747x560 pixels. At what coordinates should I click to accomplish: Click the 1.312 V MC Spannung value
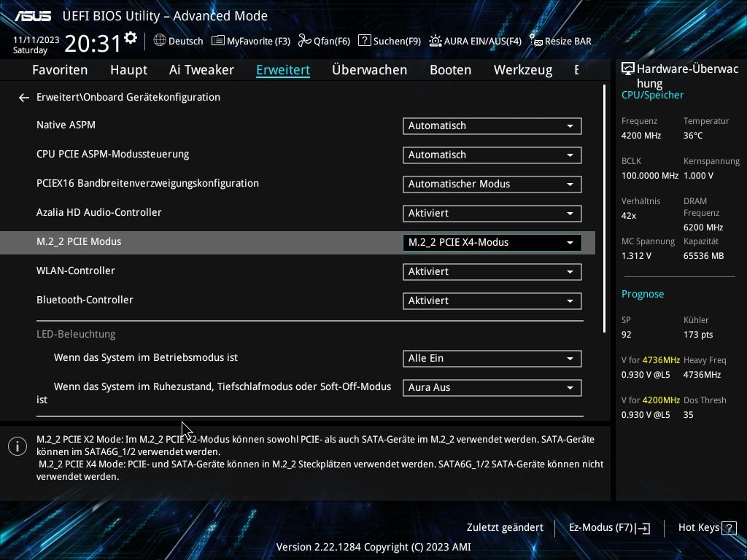[636, 256]
